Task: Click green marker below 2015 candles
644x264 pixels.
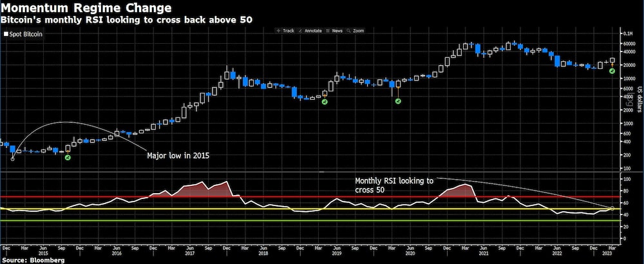Action: tap(68, 158)
